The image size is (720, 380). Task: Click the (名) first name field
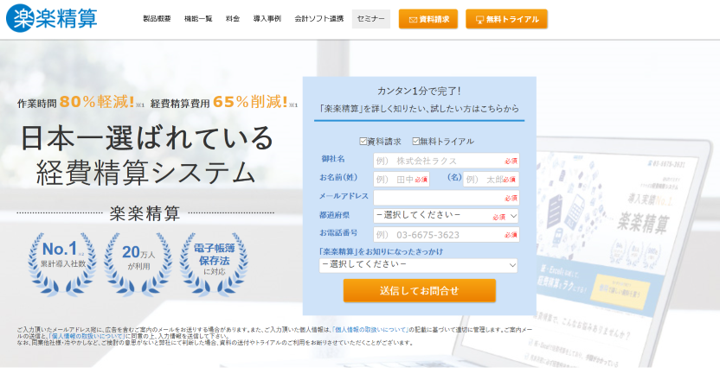pos(491,179)
